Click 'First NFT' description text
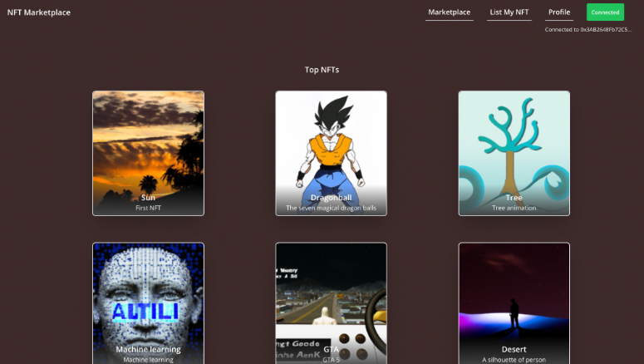Image resolution: width=644 pixels, height=364 pixels. [x=148, y=208]
